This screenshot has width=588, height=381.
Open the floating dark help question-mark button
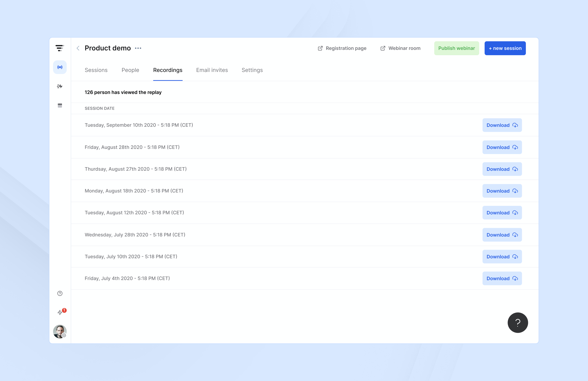[518, 323]
